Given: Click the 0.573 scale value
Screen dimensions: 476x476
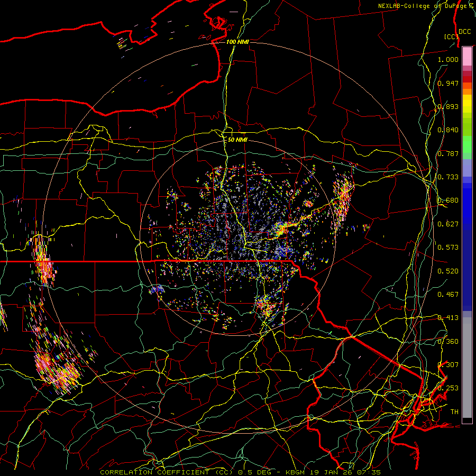Looking at the screenshot, I should [448, 248].
